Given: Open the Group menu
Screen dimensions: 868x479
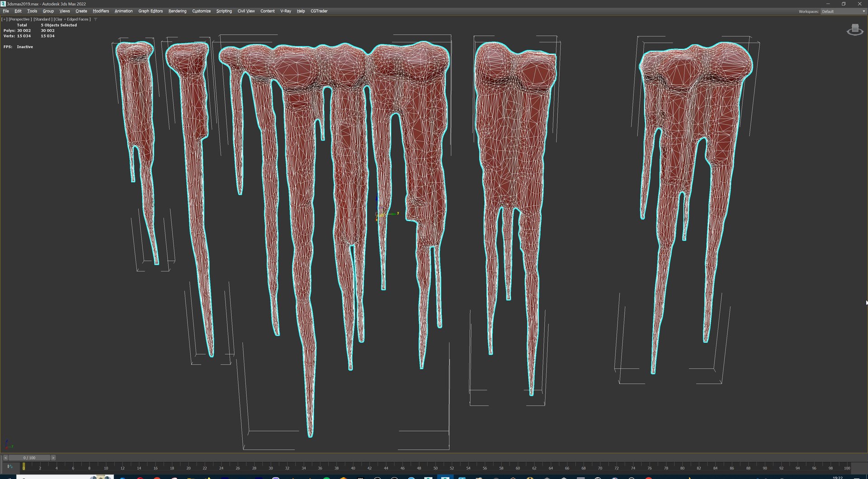Looking at the screenshot, I should (48, 11).
